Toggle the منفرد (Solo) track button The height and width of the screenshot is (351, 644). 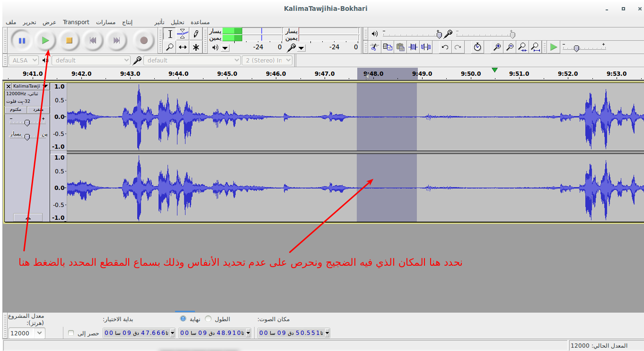(38, 109)
